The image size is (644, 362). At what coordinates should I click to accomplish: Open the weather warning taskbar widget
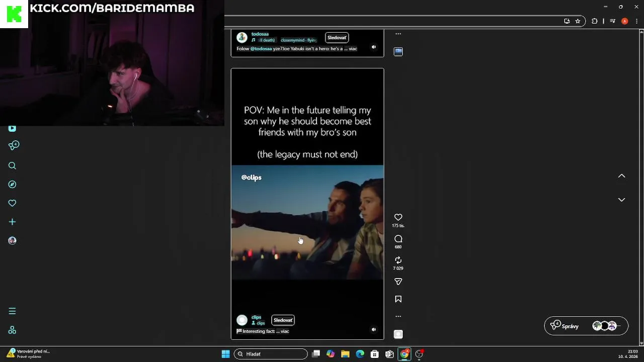point(28,354)
